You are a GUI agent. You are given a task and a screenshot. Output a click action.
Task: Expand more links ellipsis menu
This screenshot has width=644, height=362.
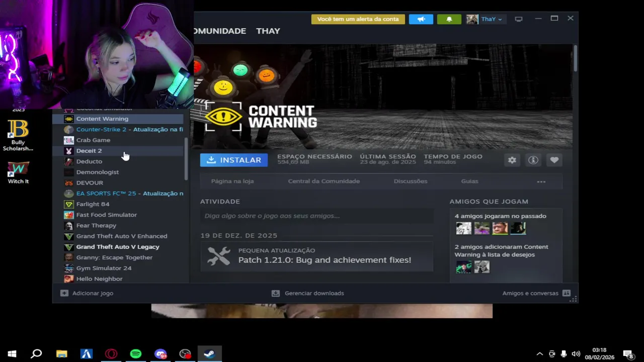pos(541,182)
